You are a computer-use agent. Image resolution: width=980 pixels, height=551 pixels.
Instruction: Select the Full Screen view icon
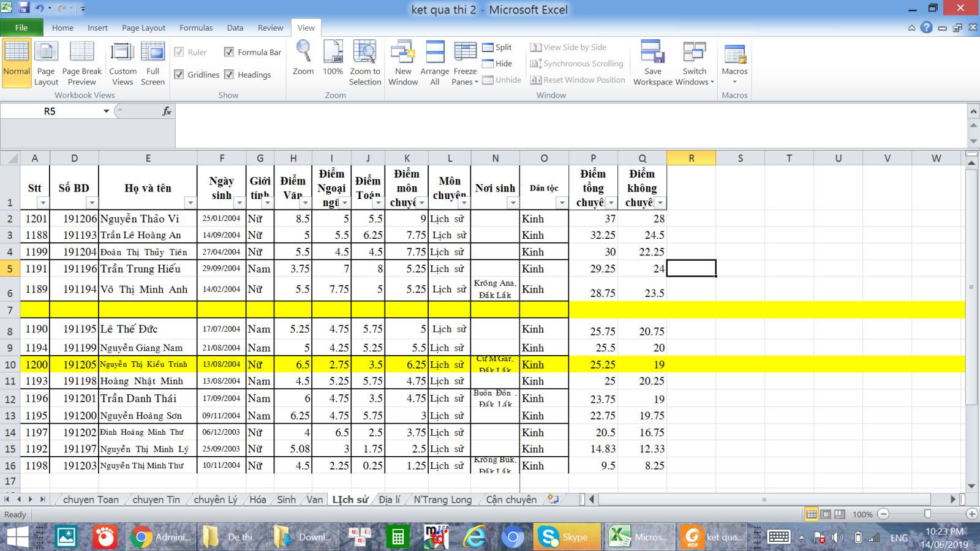(x=153, y=53)
